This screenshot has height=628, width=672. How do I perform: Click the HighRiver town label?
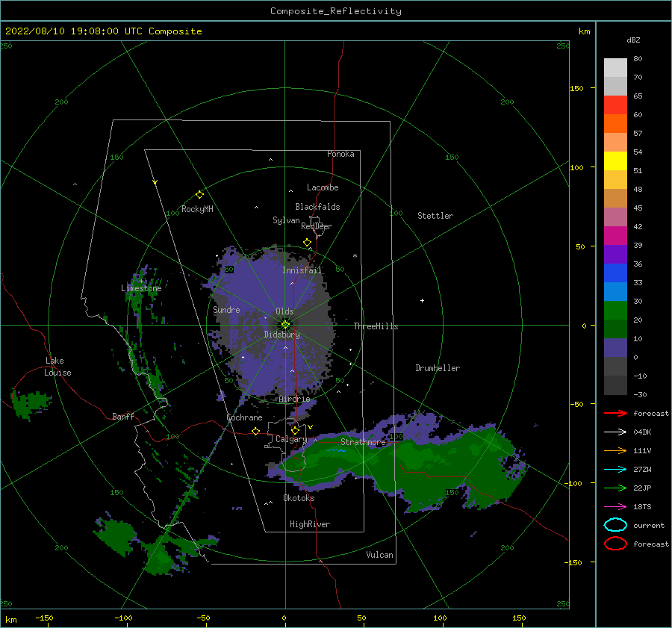pyautogui.click(x=309, y=524)
